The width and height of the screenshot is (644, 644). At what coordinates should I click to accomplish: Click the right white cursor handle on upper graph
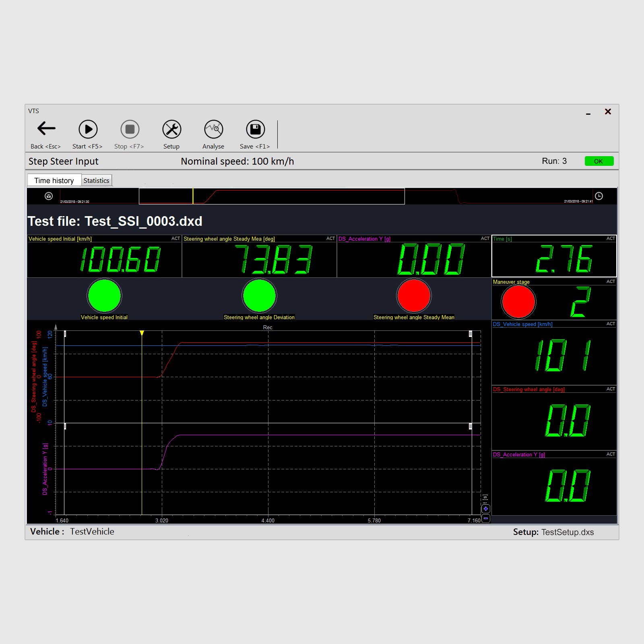(470, 334)
